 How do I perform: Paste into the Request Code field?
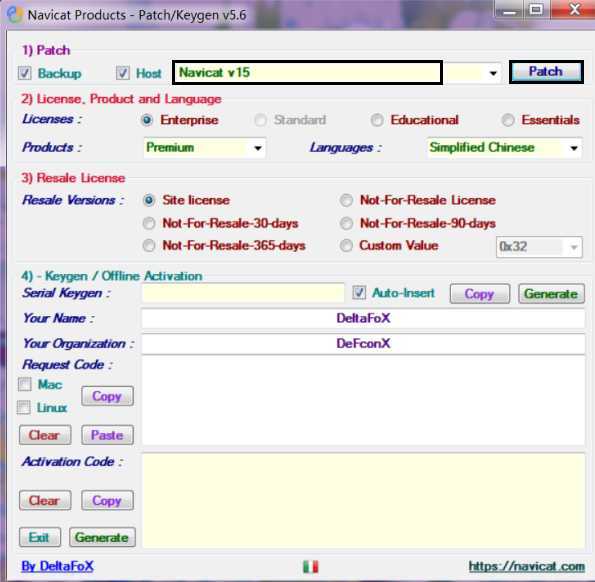(x=107, y=435)
